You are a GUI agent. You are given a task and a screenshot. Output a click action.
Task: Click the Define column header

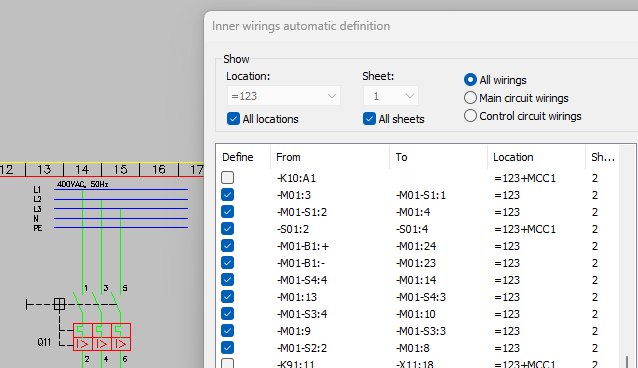point(243,157)
